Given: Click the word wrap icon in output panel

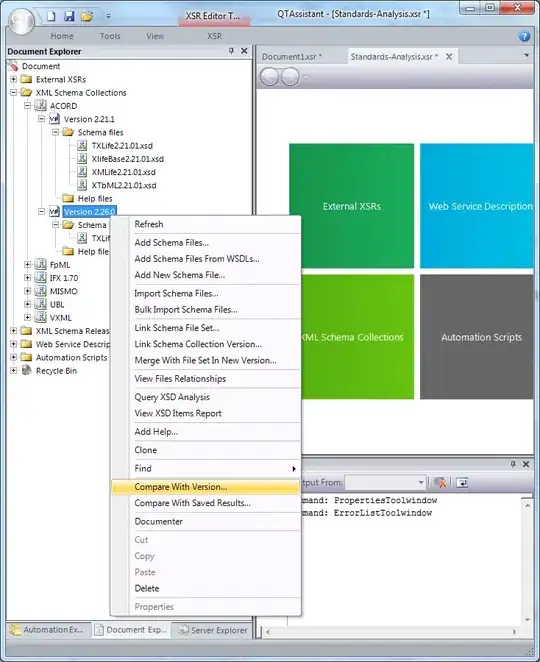Looking at the screenshot, I should click(462, 482).
